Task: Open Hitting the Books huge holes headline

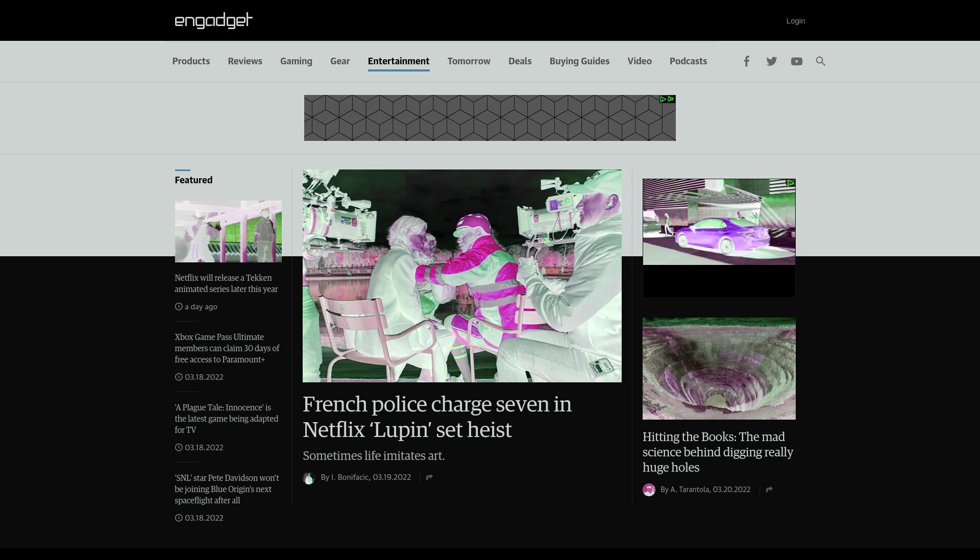Action: (x=718, y=452)
